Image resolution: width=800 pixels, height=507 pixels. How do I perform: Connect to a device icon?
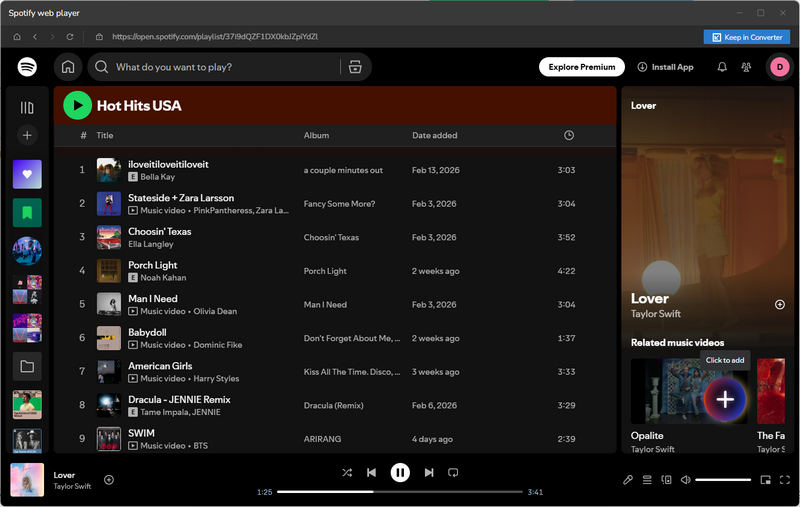pos(666,479)
